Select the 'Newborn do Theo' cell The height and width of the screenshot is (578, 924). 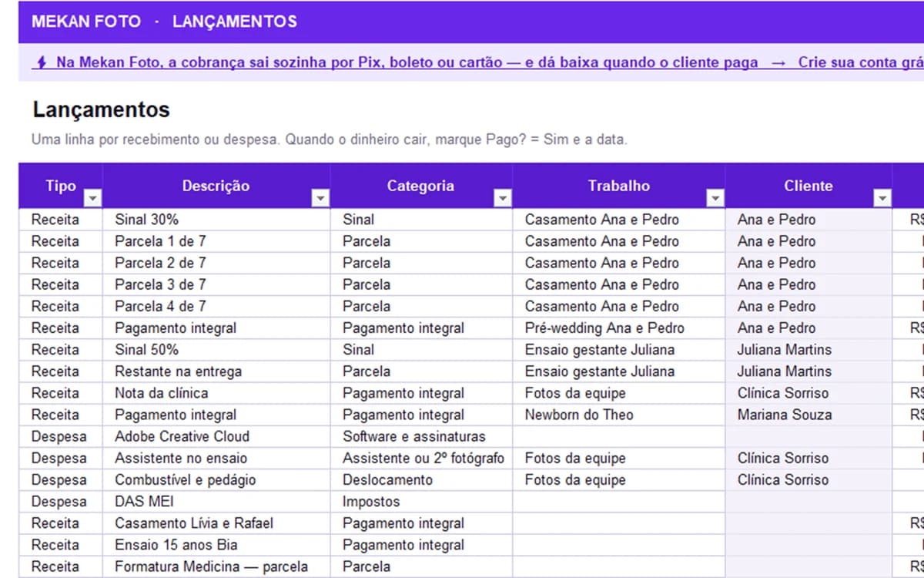point(619,415)
